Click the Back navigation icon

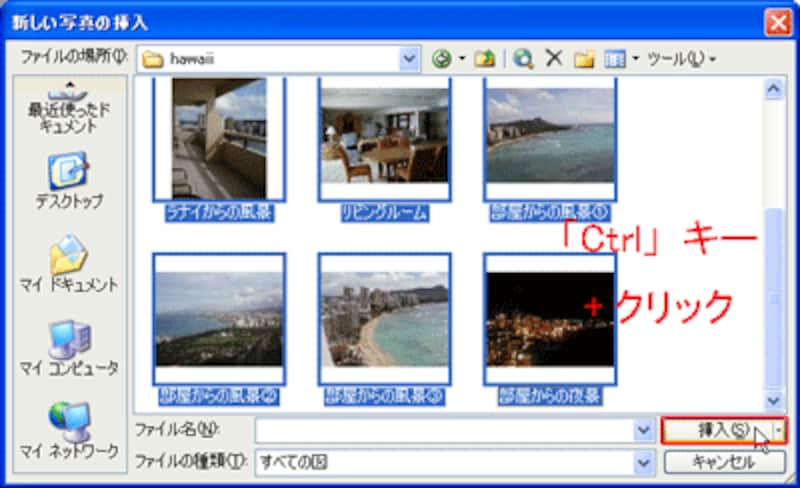click(441, 59)
